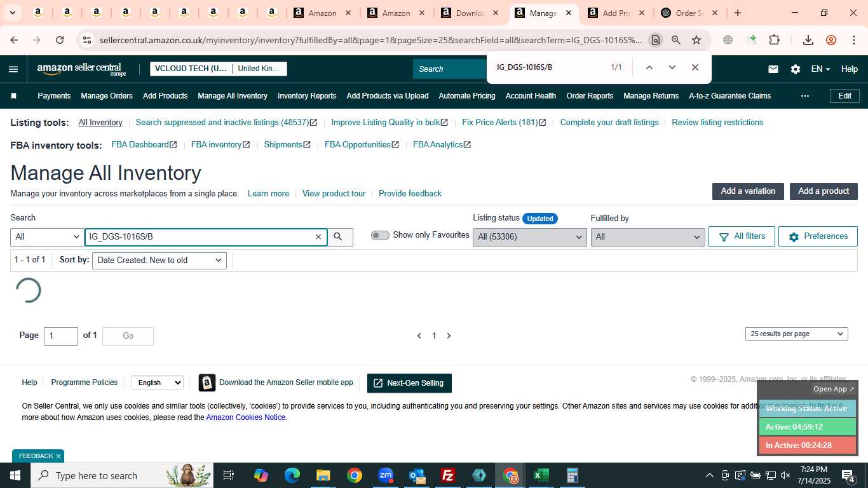Open the VCLOUD TECH marketplace switcher

[x=219, y=69]
